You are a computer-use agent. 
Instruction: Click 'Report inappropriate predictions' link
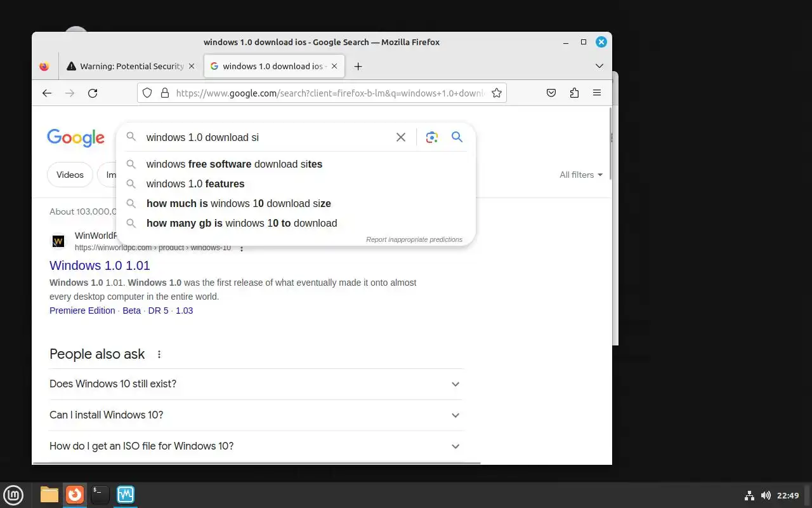[x=414, y=239]
